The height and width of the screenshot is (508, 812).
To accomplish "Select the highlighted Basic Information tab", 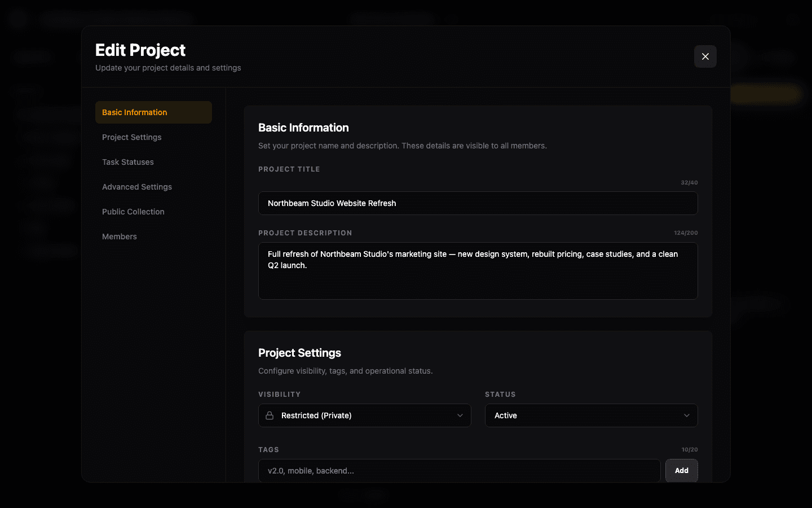I will click(134, 112).
